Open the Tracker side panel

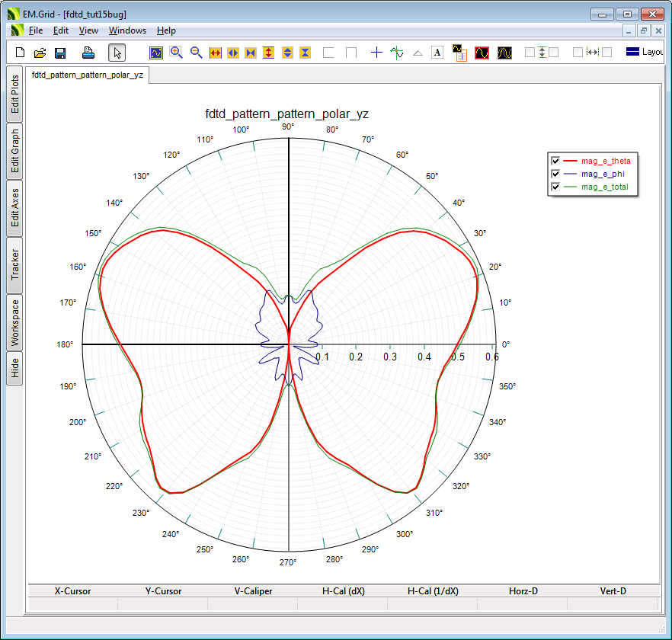point(14,265)
